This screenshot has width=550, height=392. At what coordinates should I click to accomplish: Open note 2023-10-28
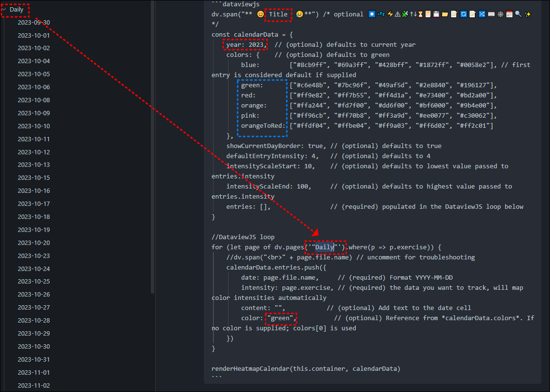[x=34, y=320]
